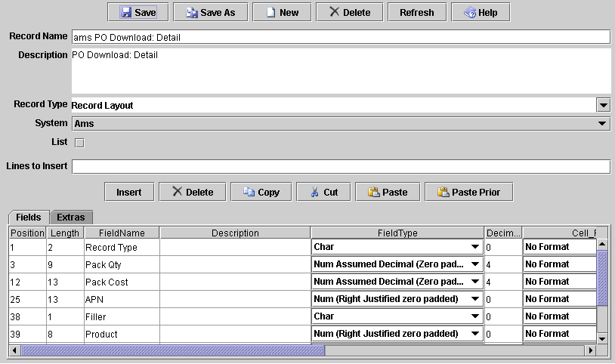615x364 pixels.
Task: Delete the record using top Delete button
Action: click(x=349, y=12)
